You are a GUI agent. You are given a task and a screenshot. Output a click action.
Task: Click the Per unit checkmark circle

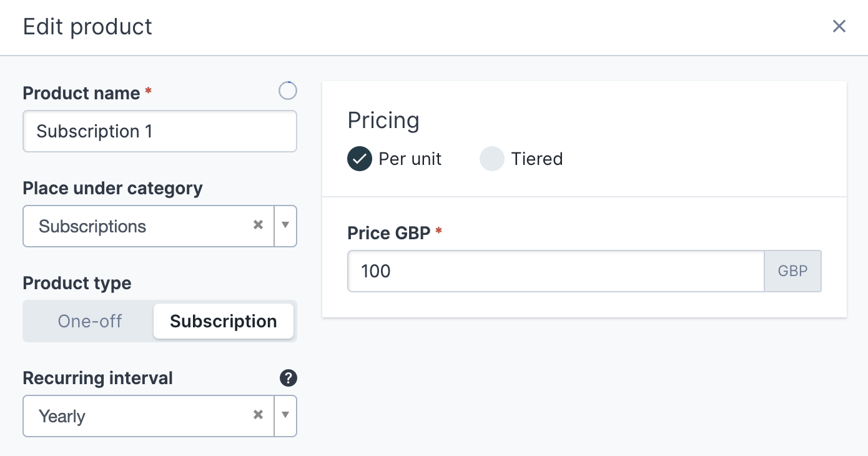(360, 159)
